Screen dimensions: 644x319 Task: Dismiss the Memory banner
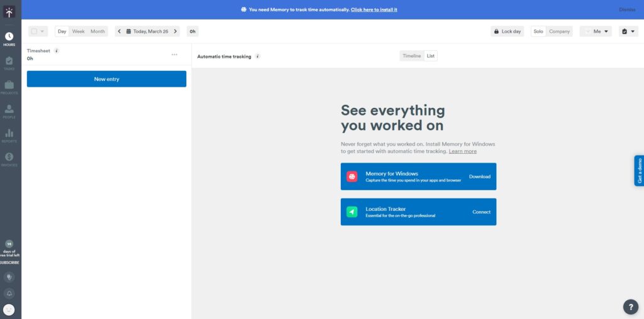[627, 9]
